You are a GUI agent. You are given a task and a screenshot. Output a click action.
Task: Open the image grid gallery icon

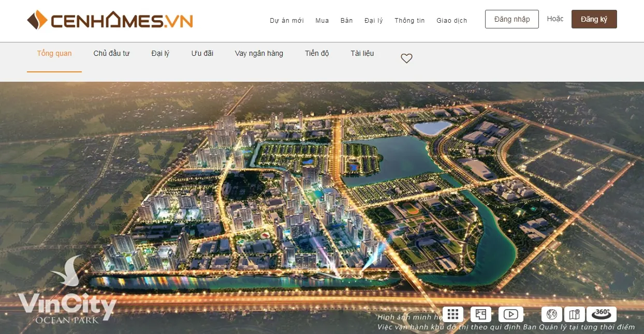pos(453,314)
